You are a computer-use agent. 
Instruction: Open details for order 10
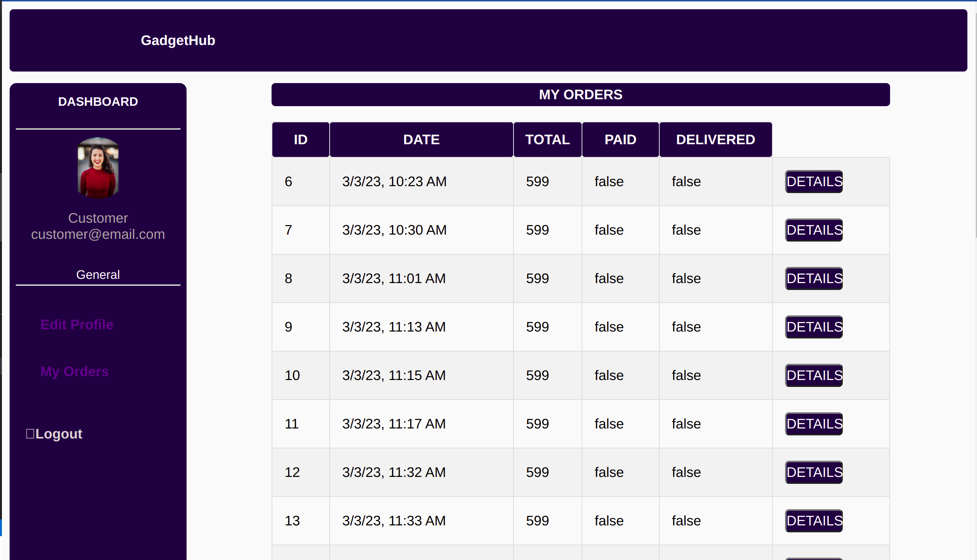click(814, 375)
